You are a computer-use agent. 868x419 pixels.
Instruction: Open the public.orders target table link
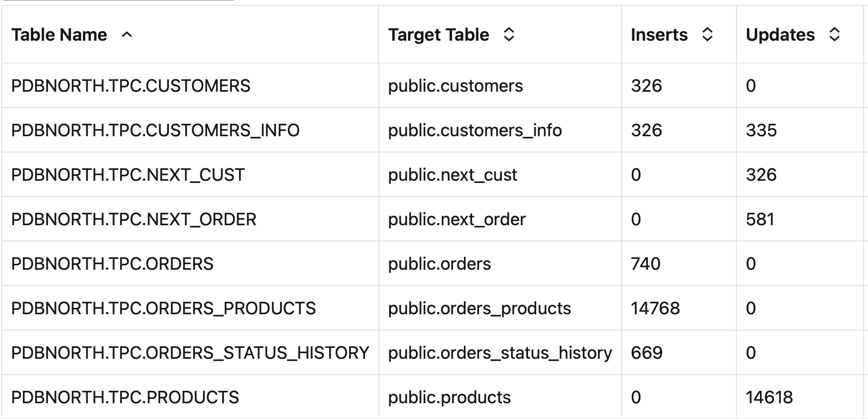point(438,264)
